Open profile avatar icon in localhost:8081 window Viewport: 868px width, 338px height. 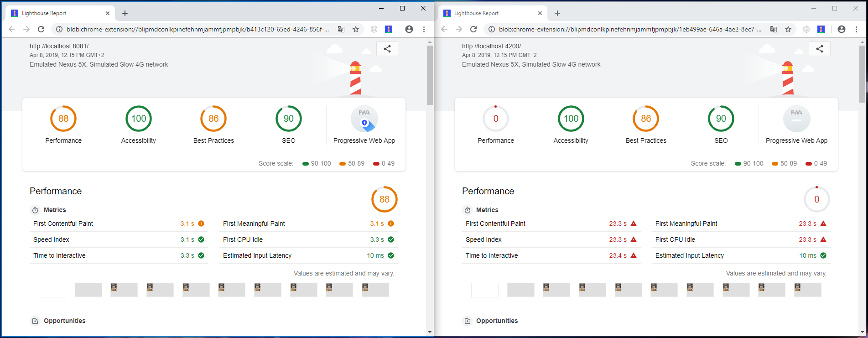(409, 29)
